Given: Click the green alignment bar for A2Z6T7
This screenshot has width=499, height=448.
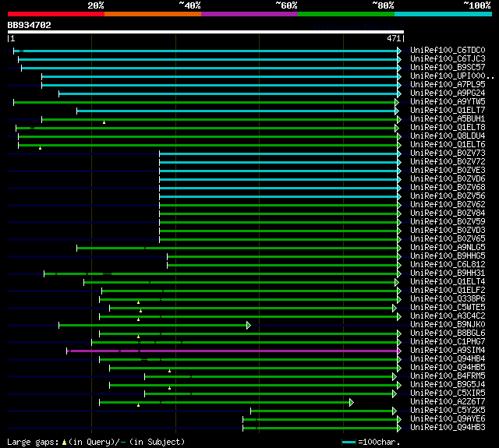Looking at the screenshot, I should 226,403.
